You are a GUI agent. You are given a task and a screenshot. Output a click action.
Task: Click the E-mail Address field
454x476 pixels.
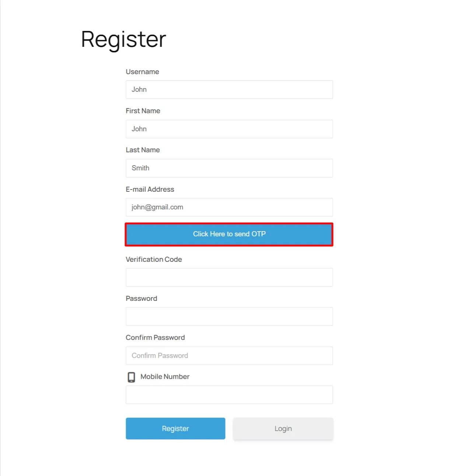(229, 207)
